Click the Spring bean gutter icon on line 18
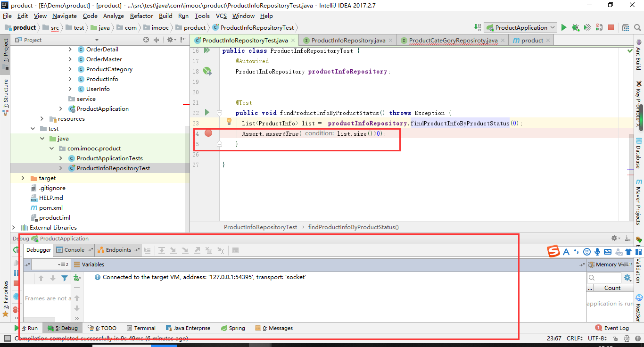This screenshot has width=644, height=347. (207, 71)
